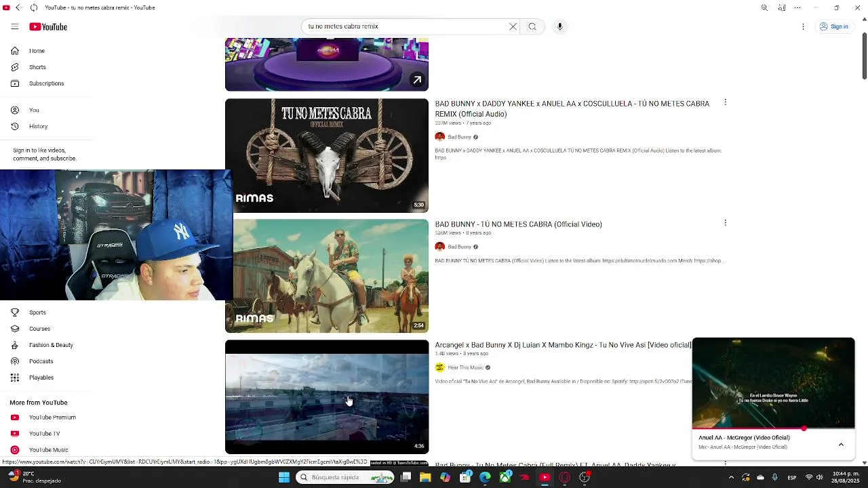Open Sports in the sidebar
The width and height of the screenshot is (868, 488).
(x=37, y=312)
